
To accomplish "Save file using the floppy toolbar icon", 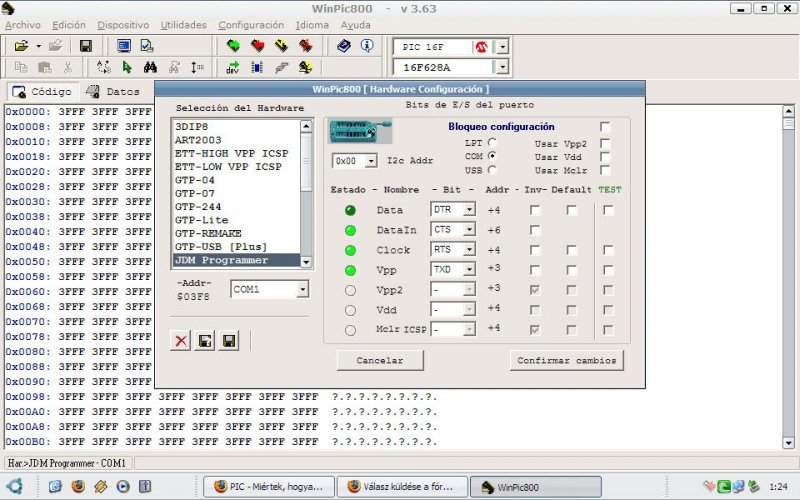I will tap(86, 46).
